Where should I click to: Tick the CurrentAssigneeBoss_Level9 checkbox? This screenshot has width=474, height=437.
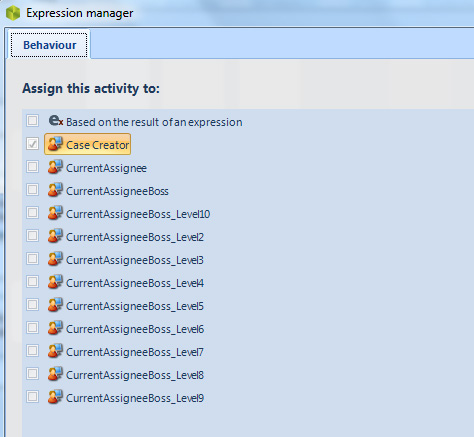(x=32, y=397)
